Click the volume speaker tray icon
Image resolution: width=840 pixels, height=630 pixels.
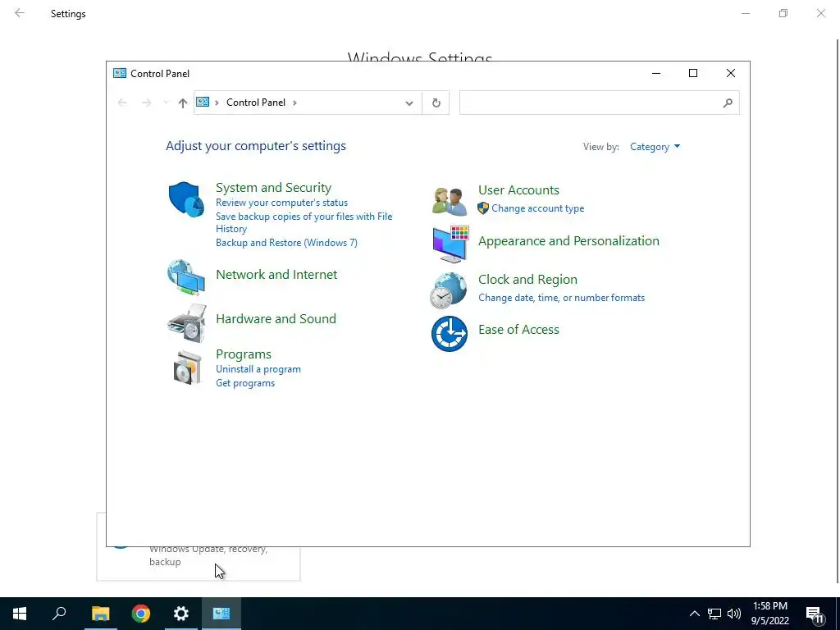[734, 614]
